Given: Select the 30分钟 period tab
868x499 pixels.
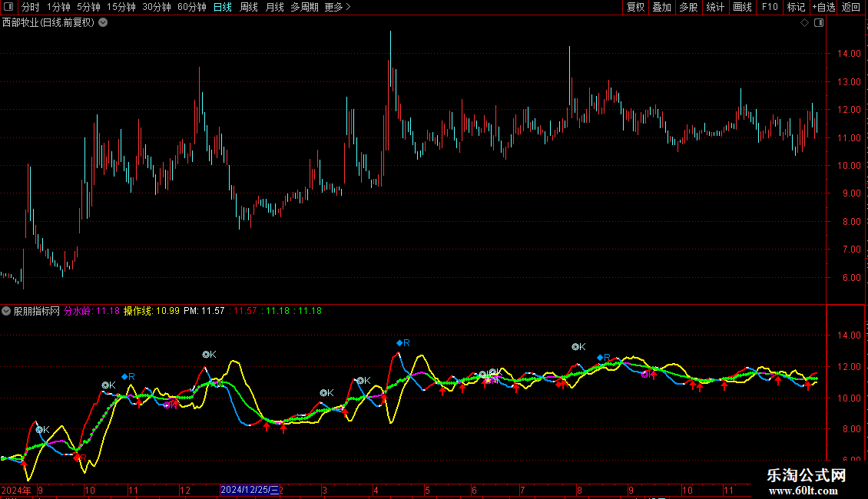Looking at the screenshot, I should pos(157,7).
